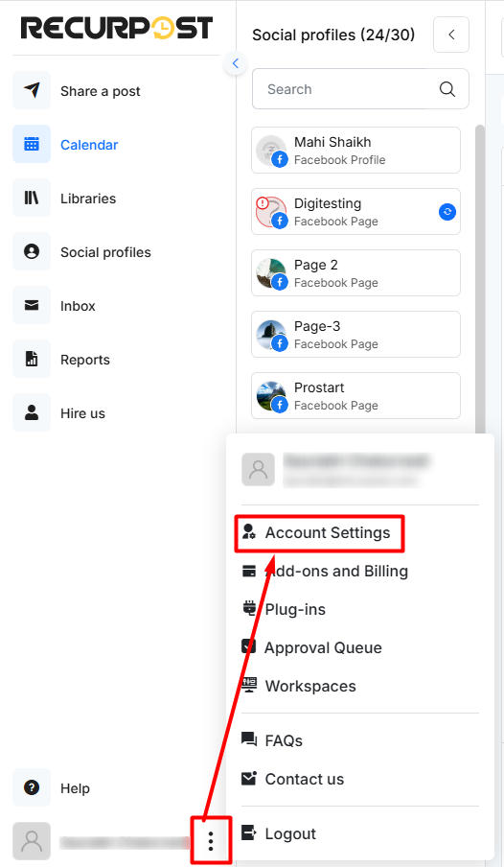504x867 pixels.
Task: Click the Add-ons and Billing card icon
Action: coord(249,571)
